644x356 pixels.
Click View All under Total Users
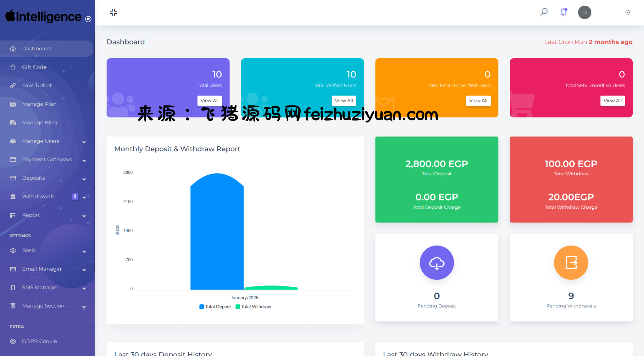click(x=209, y=101)
